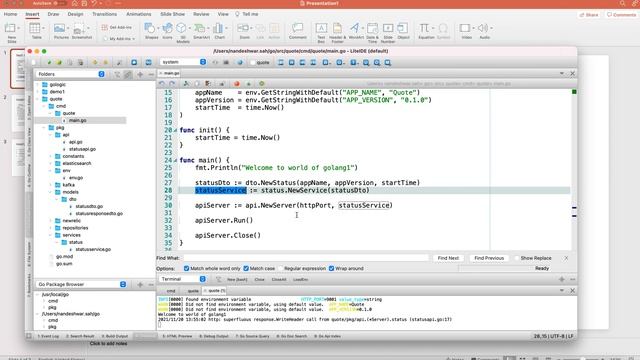The image size is (640, 360).
Task: Click the red circle icon in editor toolbar
Action: [x=236, y=83]
